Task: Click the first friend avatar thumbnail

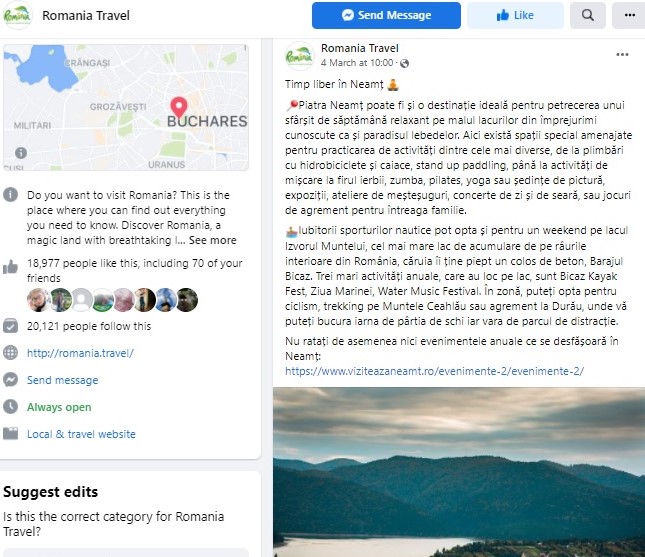Action: 38,299
